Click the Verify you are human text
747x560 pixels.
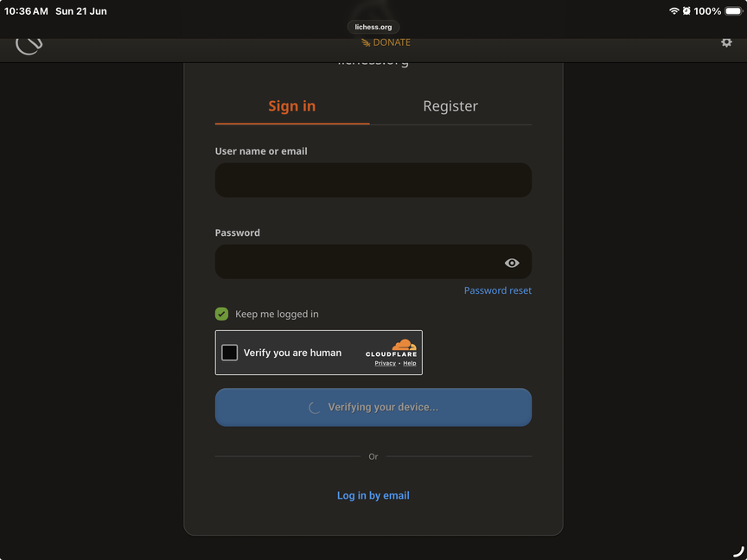coord(292,353)
